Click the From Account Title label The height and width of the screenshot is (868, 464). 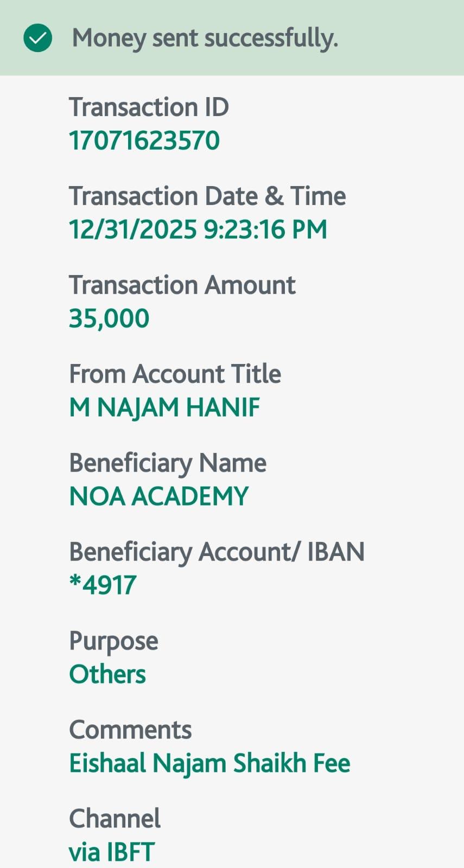coord(175,374)
